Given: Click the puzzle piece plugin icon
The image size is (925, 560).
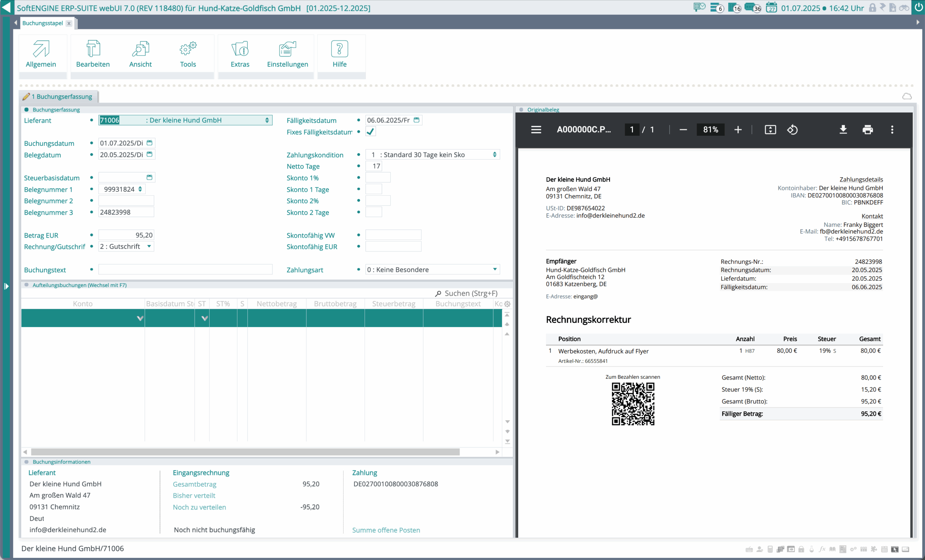Looking at the screenshot, I should [x=874, y=549].
